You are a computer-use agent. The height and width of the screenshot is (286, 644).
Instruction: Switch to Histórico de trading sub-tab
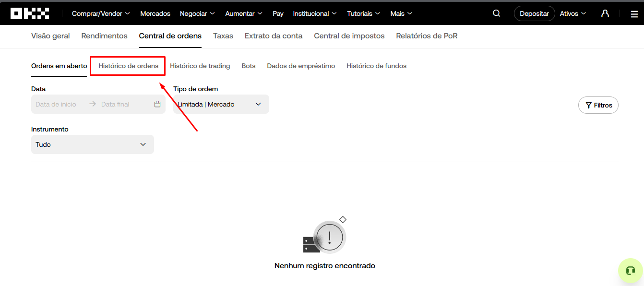[x=200, y=66]
